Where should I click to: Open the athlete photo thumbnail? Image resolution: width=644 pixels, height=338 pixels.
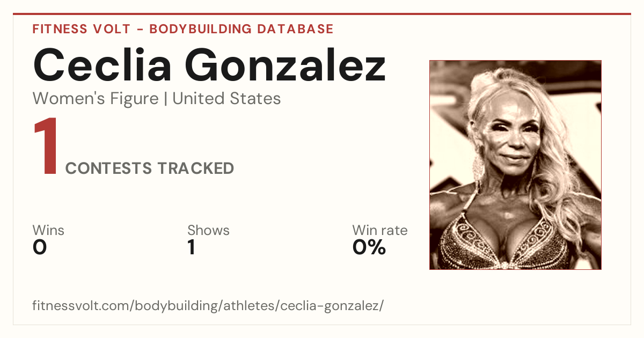[x=515, y=165]
